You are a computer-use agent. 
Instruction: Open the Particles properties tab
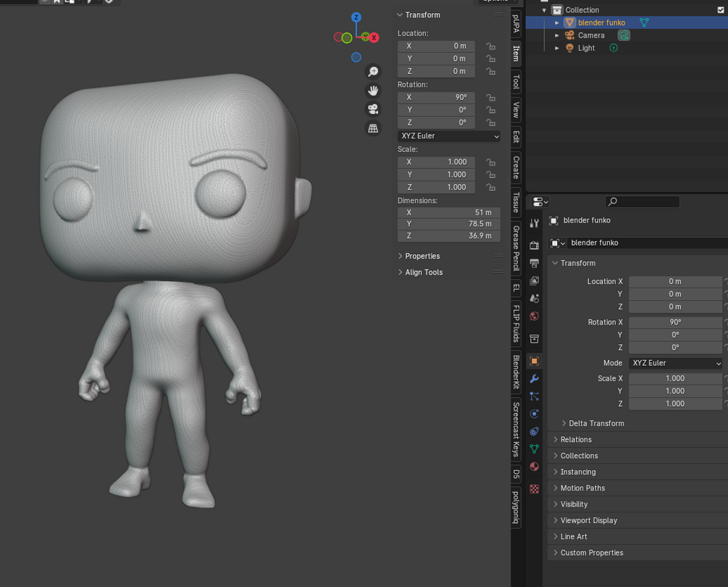tap(535, 396)
